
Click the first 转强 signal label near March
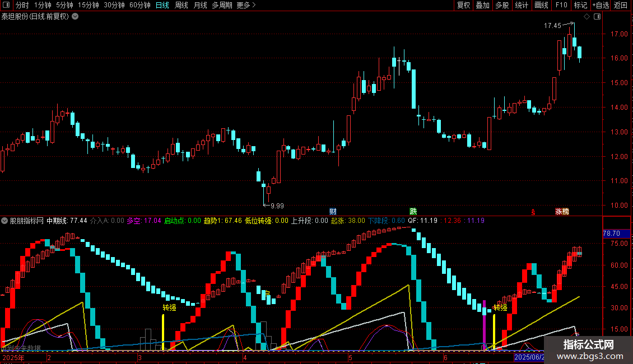tap(170, 307)
